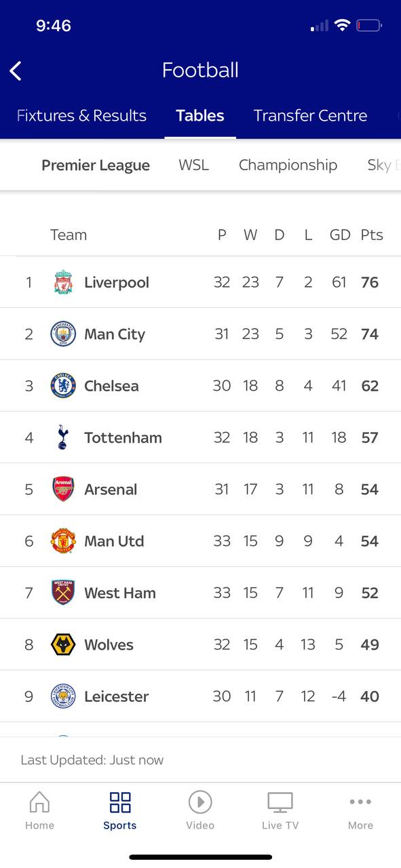
Task: Tap the Chelsea club crest
Action: (x=63, y=385)
